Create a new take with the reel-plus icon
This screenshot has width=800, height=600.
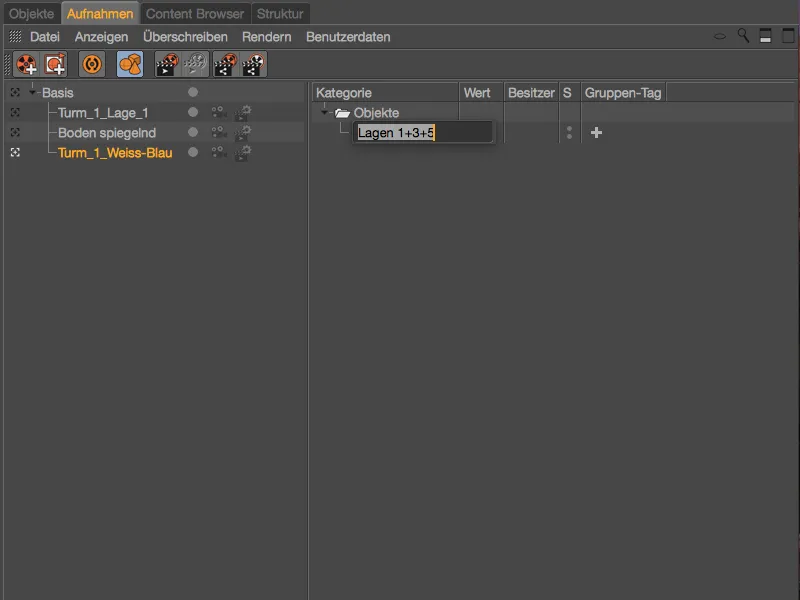click(26, 64)
